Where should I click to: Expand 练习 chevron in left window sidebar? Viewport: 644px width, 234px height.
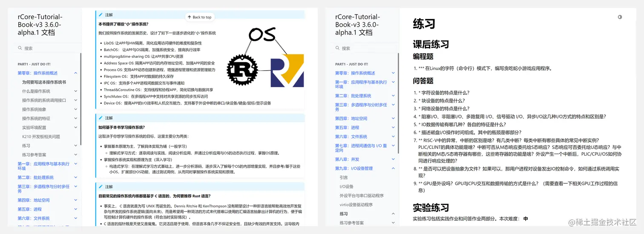[x=76, y=146]
